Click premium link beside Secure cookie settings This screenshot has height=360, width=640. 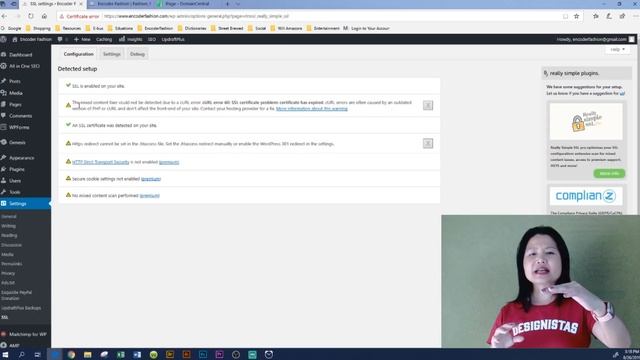151,179
